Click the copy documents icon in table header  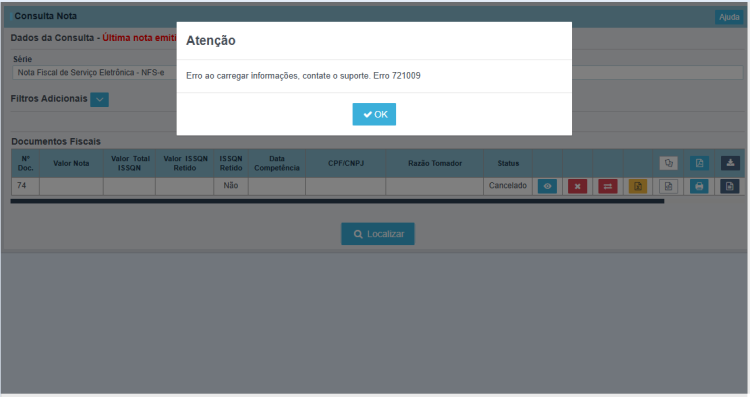coord(668,163)
